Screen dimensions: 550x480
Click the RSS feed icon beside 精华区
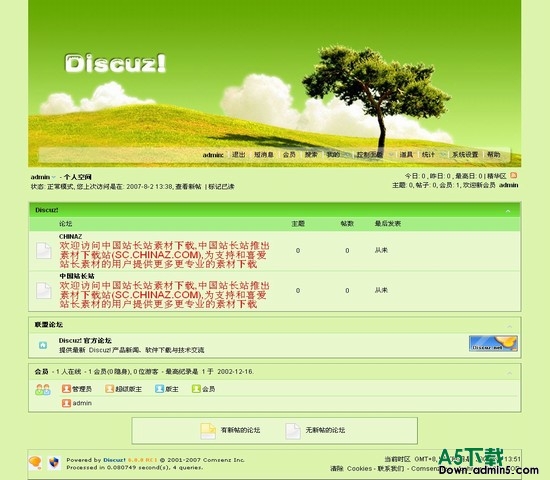point(513,175)
